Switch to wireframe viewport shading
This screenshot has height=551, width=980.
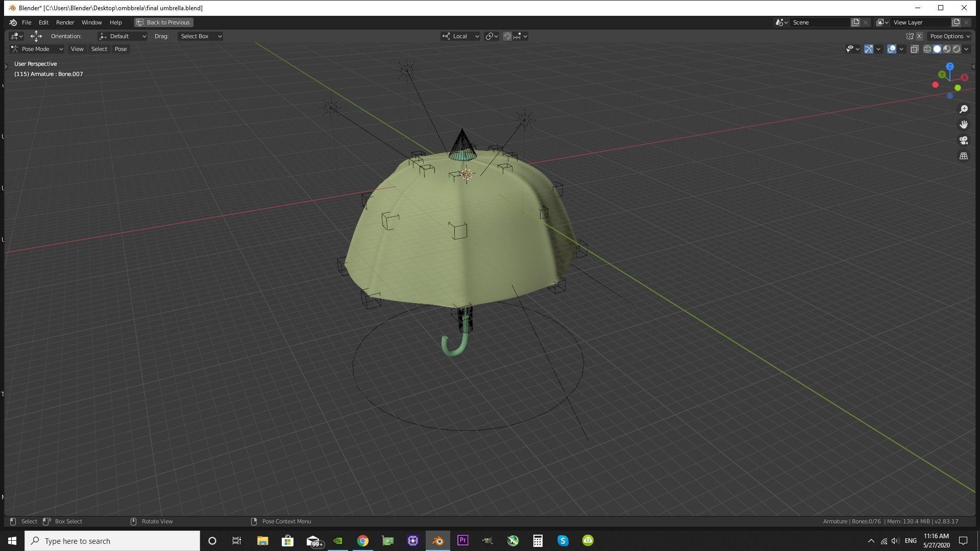(927, 49)
